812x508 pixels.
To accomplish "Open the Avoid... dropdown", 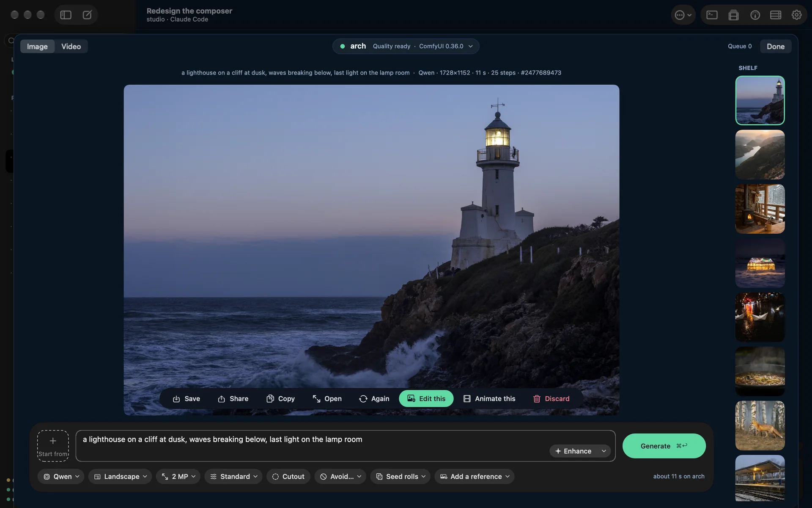I will point(340,477).
